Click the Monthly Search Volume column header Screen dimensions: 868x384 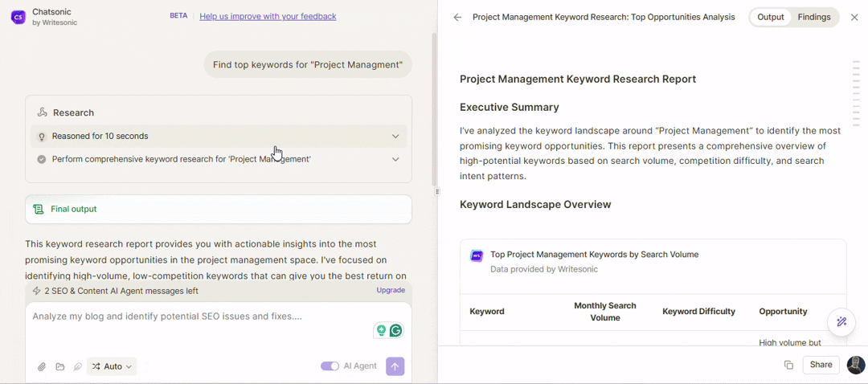click(x=605, y=312)
